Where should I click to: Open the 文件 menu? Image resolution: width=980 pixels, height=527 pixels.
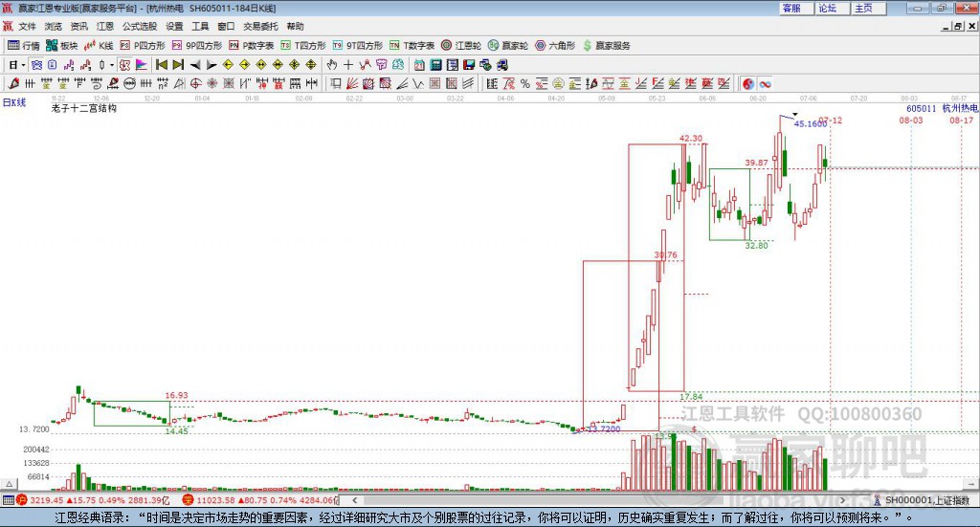[27, 26]
